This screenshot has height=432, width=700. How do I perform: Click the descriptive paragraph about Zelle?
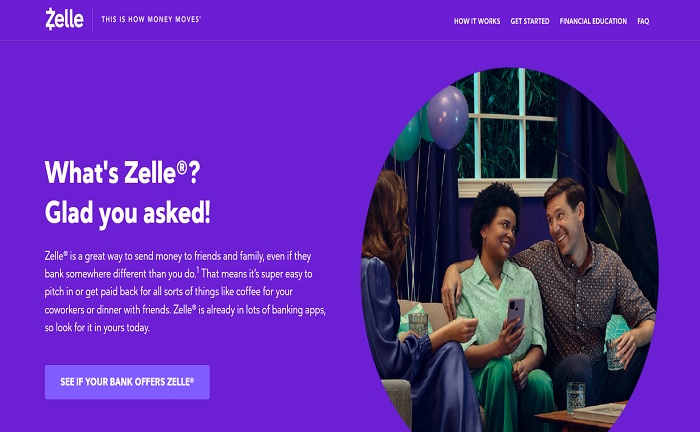click(x=185, y=291)
